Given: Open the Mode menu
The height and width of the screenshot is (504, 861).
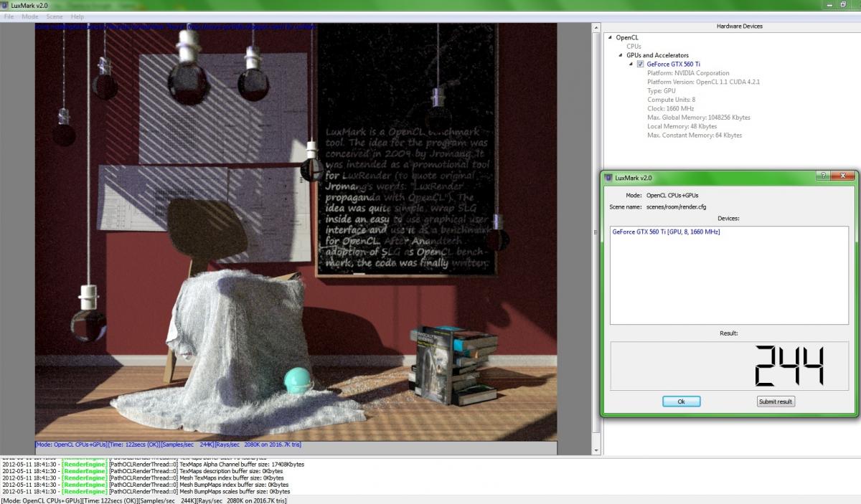Looking at the screenshot, I should coord(30,16).
